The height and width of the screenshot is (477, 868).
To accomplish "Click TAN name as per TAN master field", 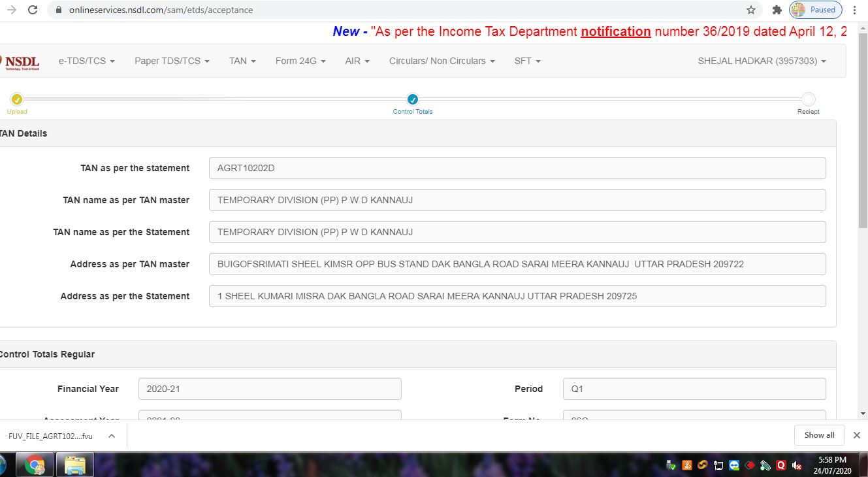I will (517, 200).
